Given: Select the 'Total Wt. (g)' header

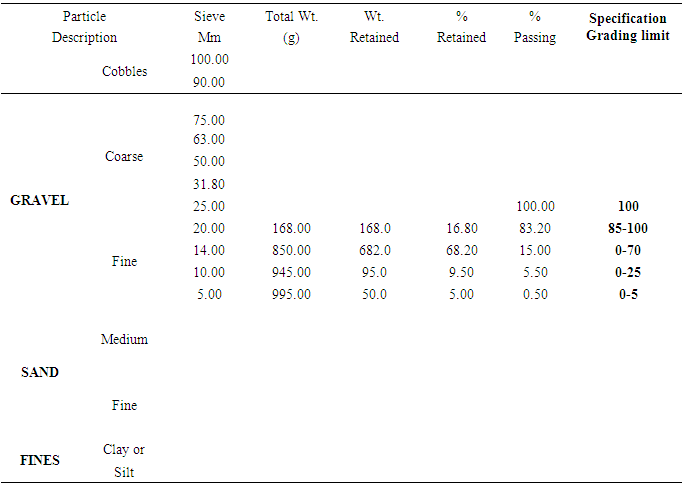Looking at the screenshot, I should point(290,27).
